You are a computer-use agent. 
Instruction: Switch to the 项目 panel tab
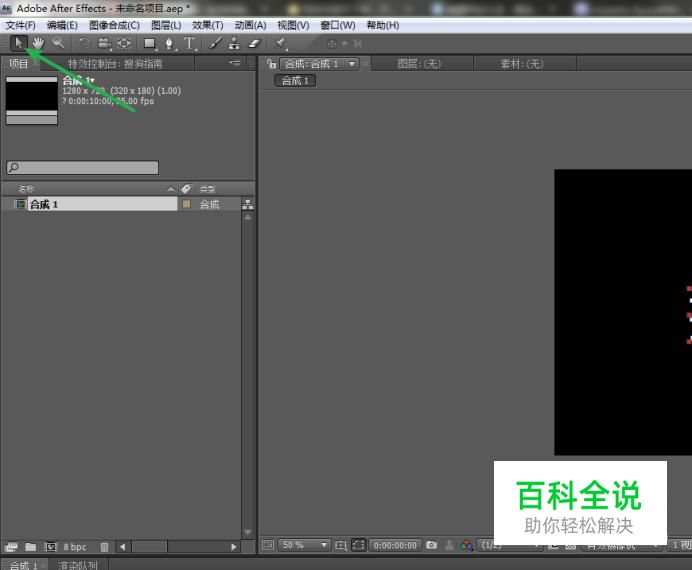(x=19, y=64)
